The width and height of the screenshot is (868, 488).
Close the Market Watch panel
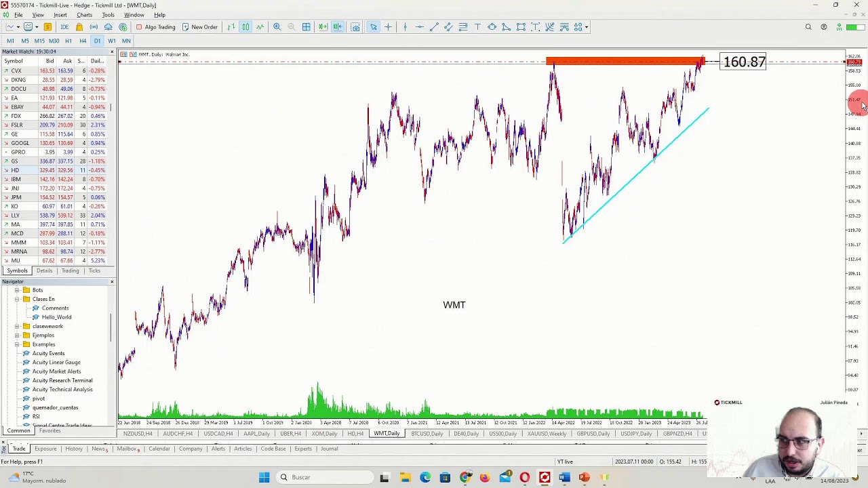(x=112, y=52)
